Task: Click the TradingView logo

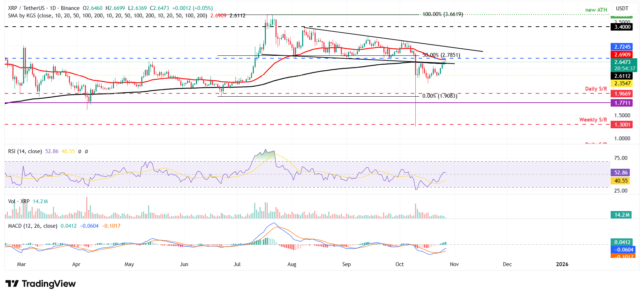Action: tap(40, 283)
